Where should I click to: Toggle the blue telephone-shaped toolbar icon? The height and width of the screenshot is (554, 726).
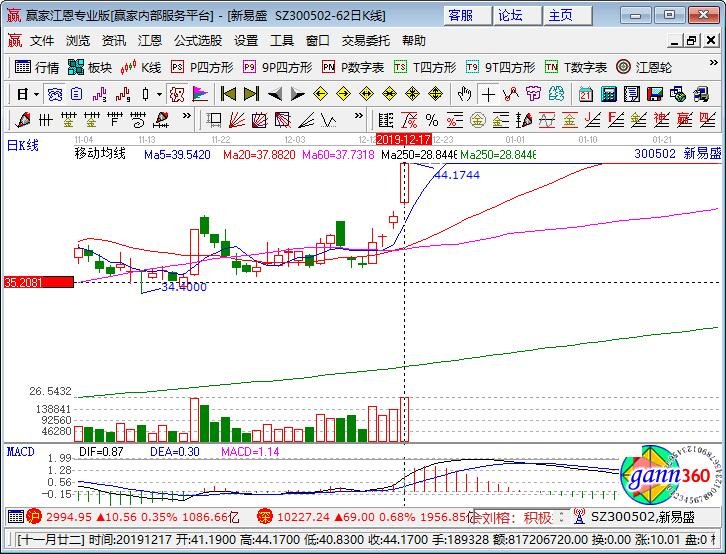(55, 95)
